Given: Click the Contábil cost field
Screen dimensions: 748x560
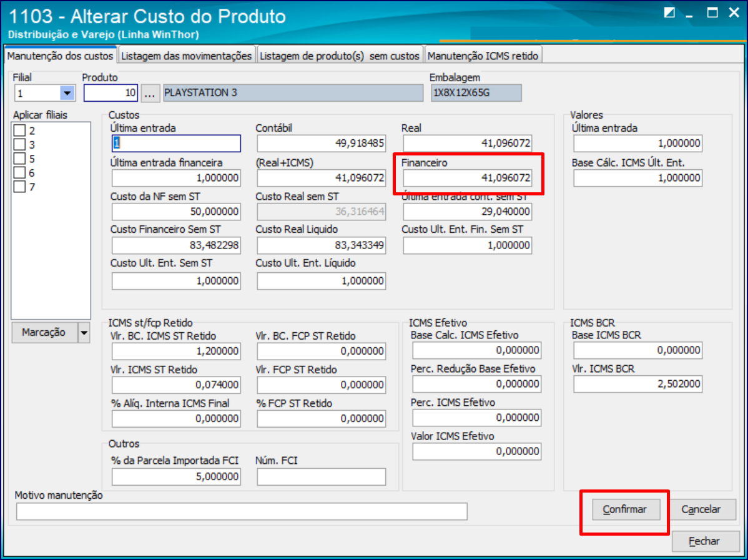Looking at the screenshot, I should 322,144.
